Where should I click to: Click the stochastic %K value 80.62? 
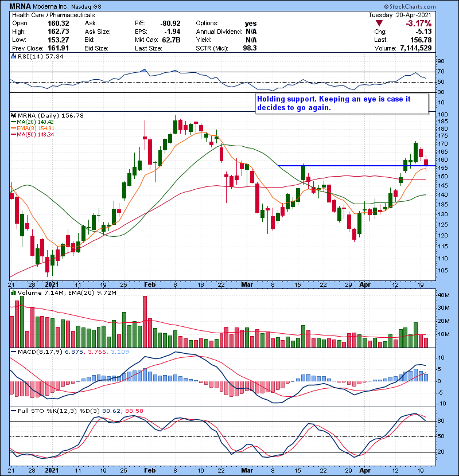[111, 411]
